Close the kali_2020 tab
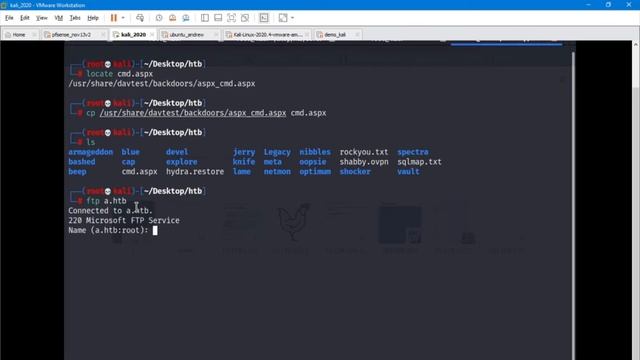Viewport: 640px width, 360px height. (152, 35)
